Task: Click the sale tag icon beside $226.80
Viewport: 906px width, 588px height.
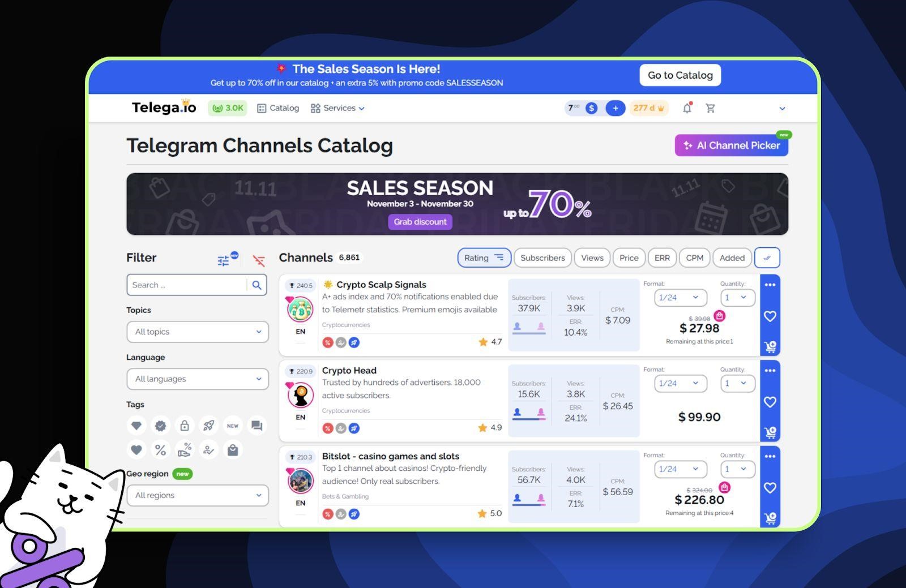Action: pyautogui.click(x=724, y=487)
